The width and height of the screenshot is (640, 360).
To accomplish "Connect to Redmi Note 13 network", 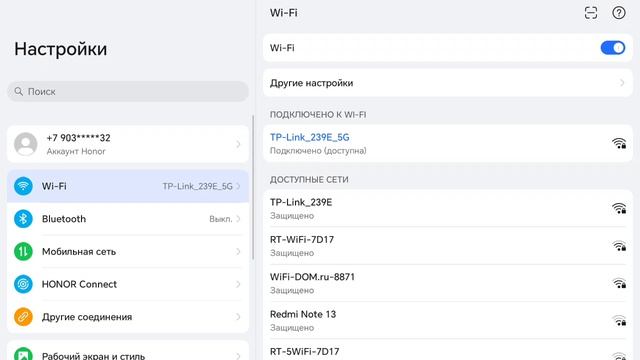I will 448,320.
